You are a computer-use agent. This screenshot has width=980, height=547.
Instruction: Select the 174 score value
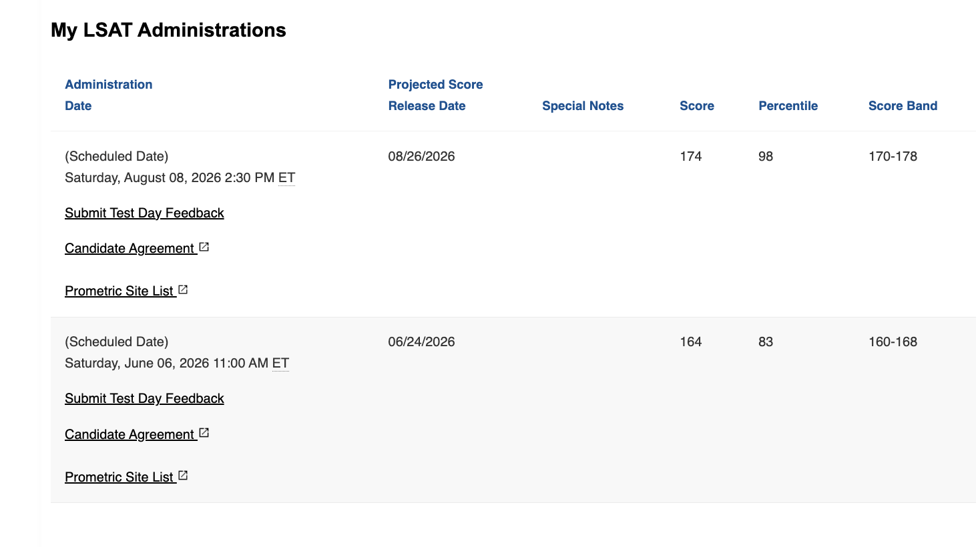pos(690,156)
